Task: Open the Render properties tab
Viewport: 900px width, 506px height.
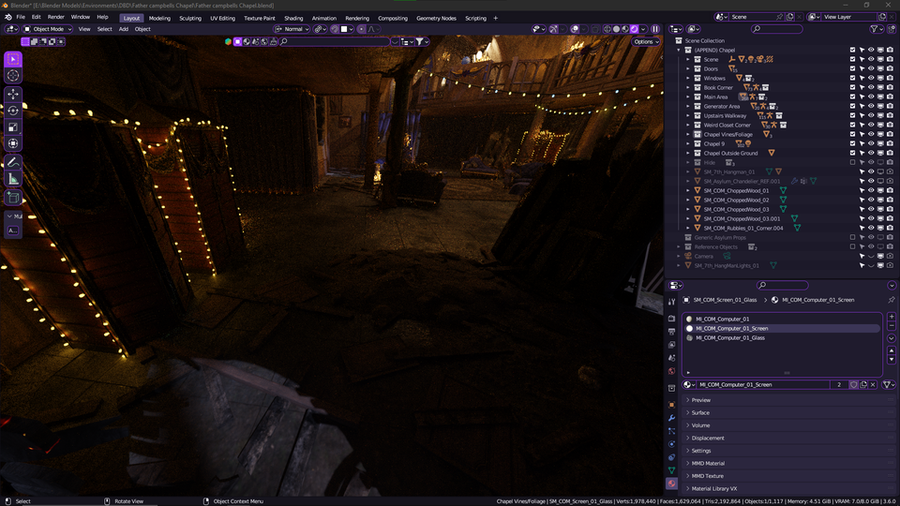Action: point(672,318)
